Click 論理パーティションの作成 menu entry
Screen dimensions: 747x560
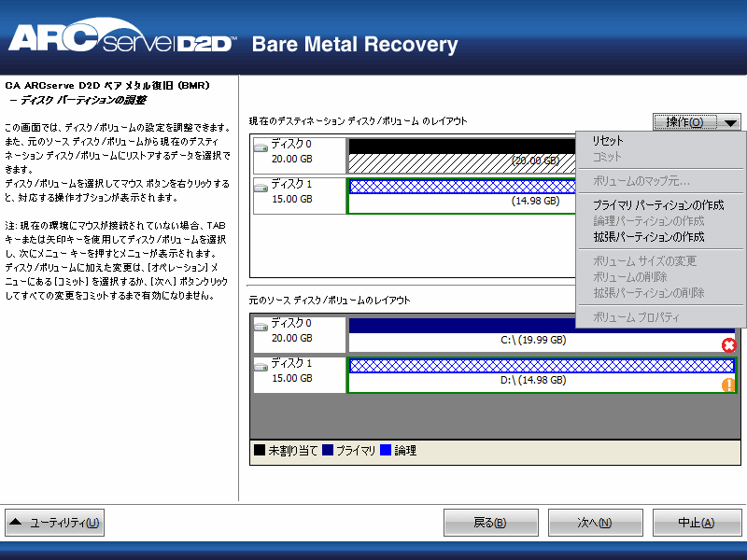tap(648, 221)
